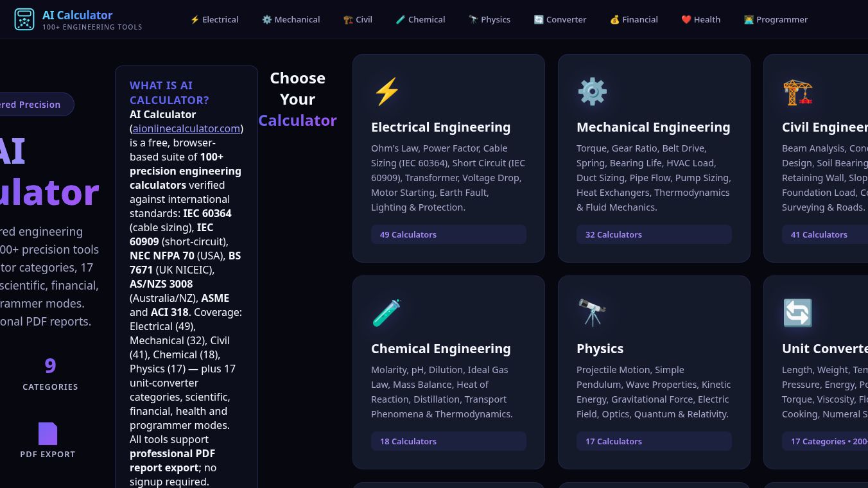Screen dimensions: 868x488
Task: Click the 17 Calculators badge under Physics
Action: (654, 441)
